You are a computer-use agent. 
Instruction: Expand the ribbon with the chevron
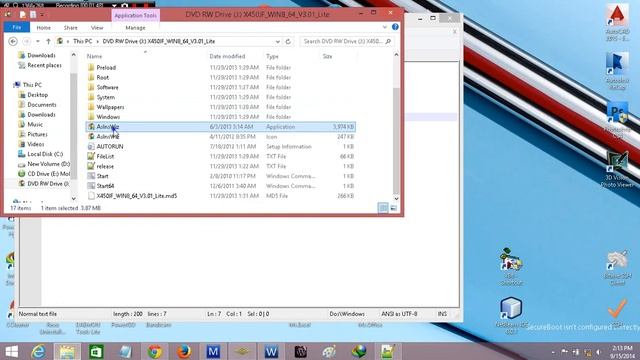(384, 27)
